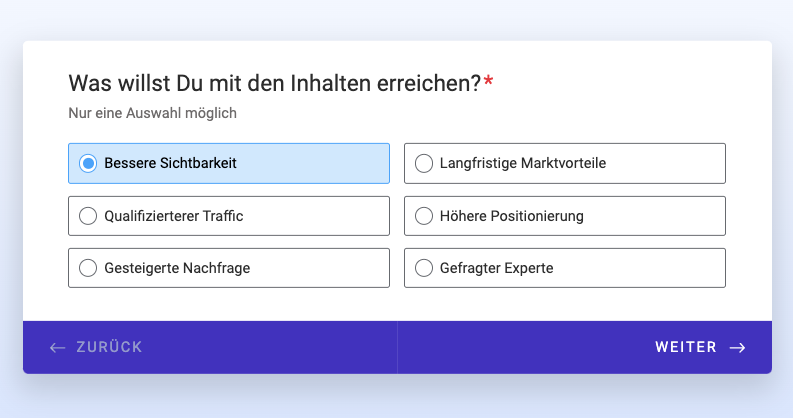Click the ZURÜCK button text
The width and height of the screenshot is (793, 418).
[109, 347]
